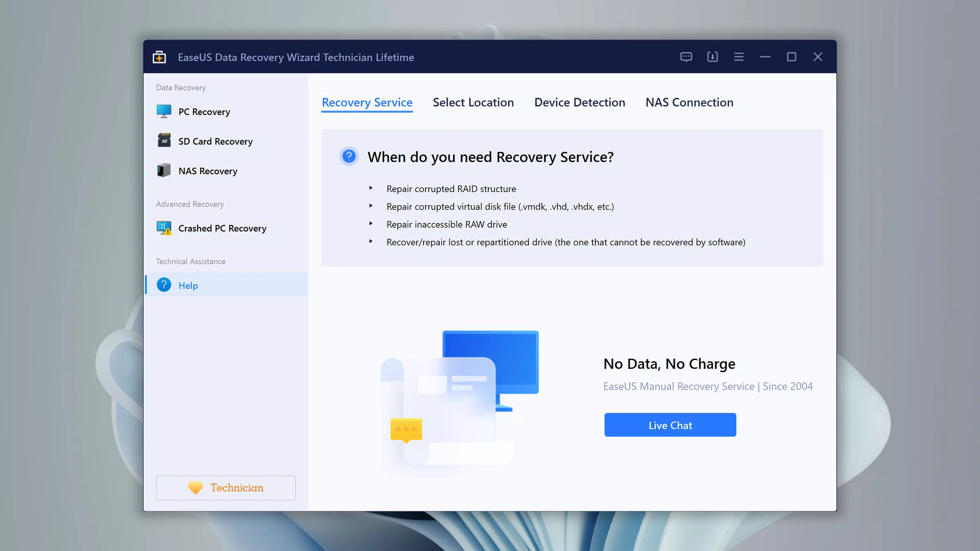This screenshot has height=551, width=980.
Task: Click the SD Card Recovery card icon
Action: 164,141
